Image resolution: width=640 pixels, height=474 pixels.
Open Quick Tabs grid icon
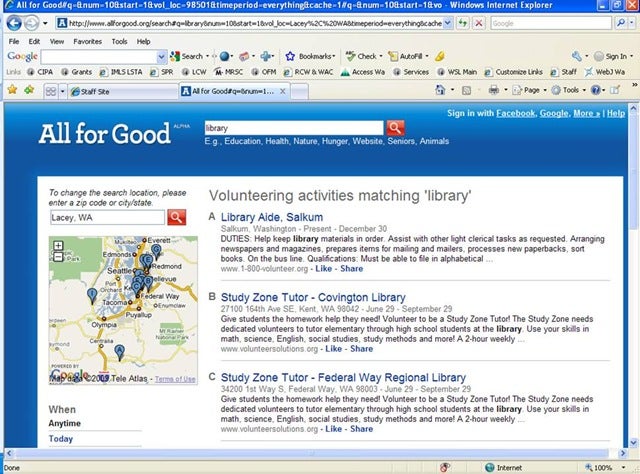[x=51, y=91]
